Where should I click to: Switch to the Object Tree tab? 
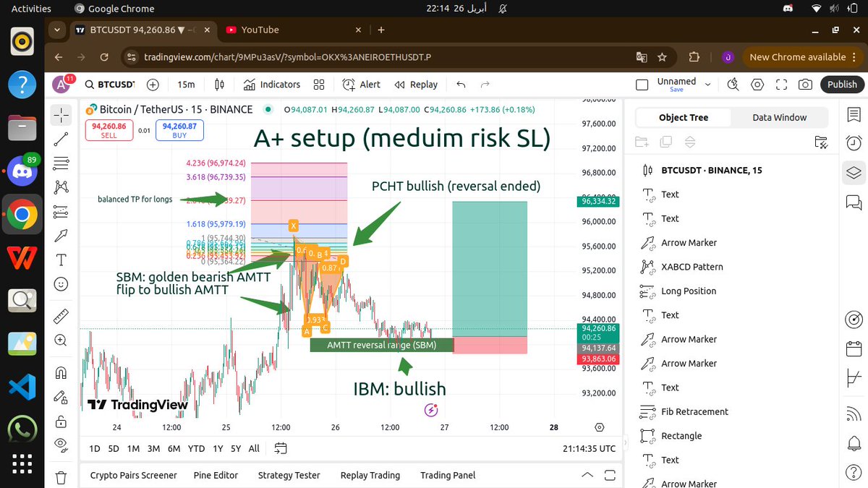point(684,117)
